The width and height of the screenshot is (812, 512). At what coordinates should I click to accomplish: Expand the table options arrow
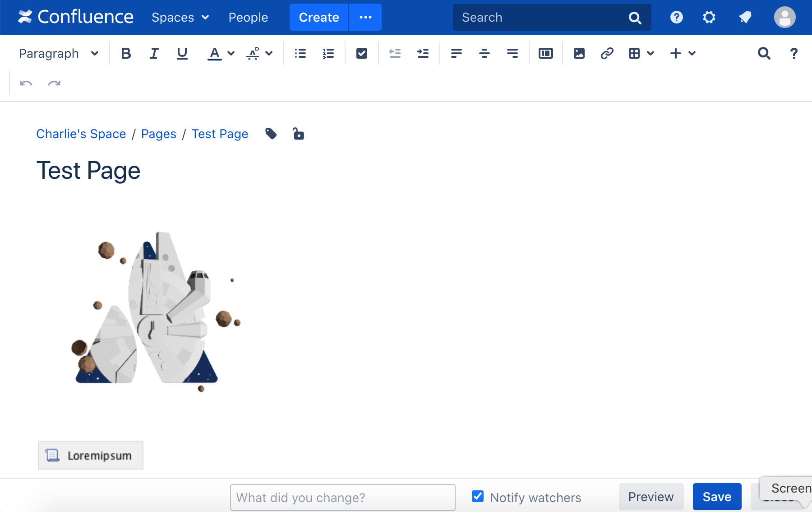click(651, 53)
